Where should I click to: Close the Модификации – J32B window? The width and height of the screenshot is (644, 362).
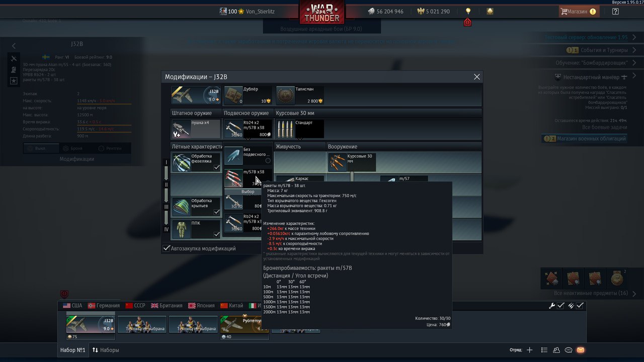(x=477, y=77)
